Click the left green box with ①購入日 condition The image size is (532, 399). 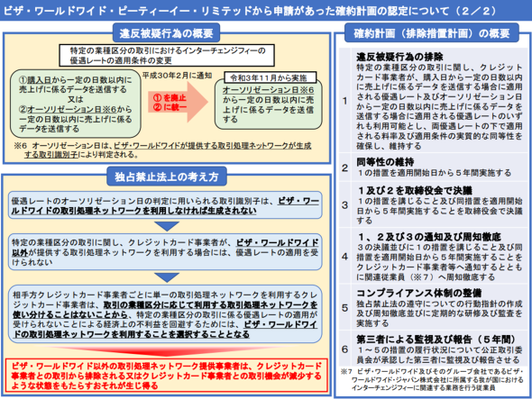(x=76, y=104)
